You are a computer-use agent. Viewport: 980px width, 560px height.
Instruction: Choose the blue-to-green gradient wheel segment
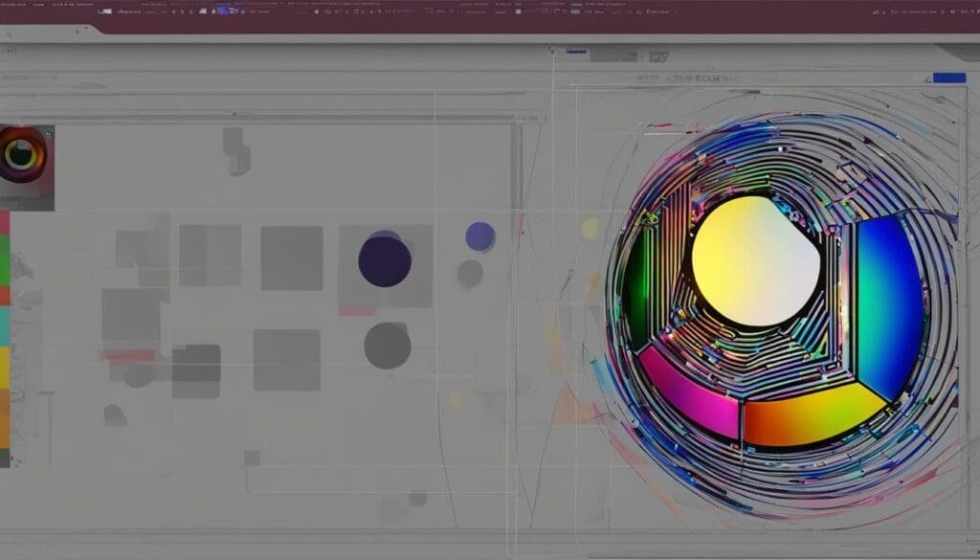tap(888, 304)
